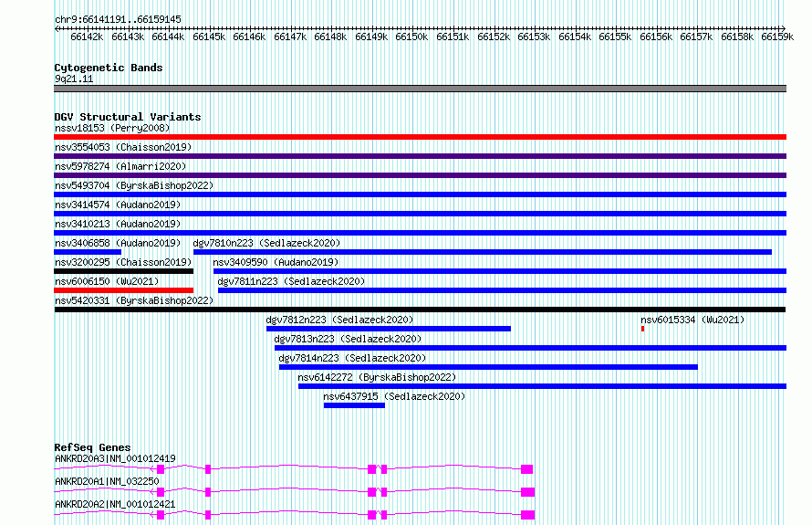This screenshot has width=812, height=525.
Task: Click last exon block of ANKRD20A2 gene
Action: (x=527, y=515)
